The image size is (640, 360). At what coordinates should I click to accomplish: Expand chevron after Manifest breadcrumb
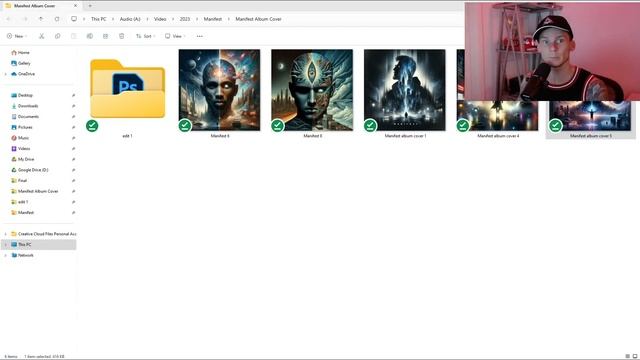click(x=229, y=19)
